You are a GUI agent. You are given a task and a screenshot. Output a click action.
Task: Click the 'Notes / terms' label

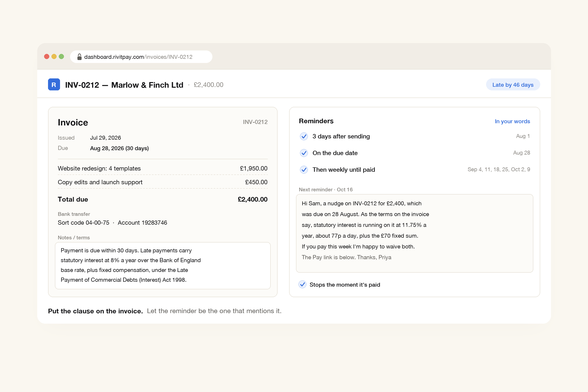[x=74, y=237]
